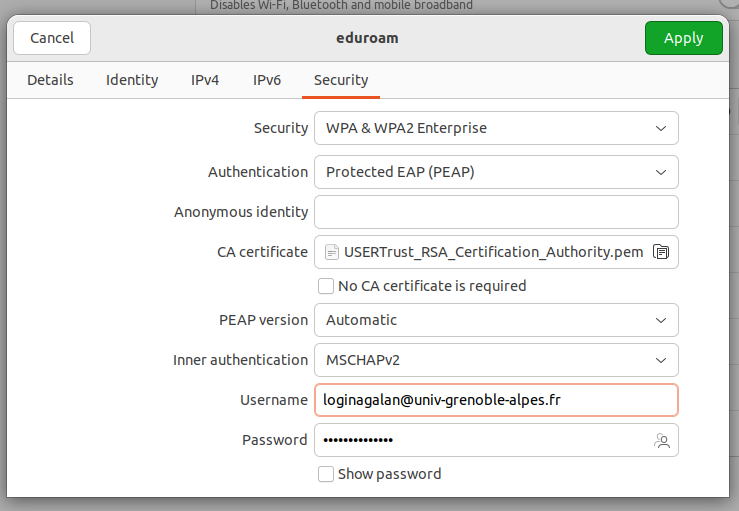
Task: Click the document icon beside the certificate filename
Action: pyautogui.click(x=332, y=252)
